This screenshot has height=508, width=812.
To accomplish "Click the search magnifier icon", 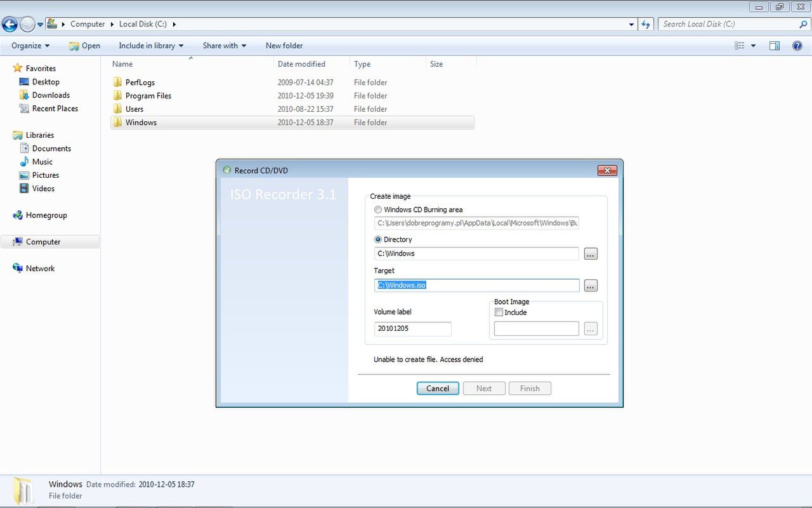I will click(x=804, y=24).
